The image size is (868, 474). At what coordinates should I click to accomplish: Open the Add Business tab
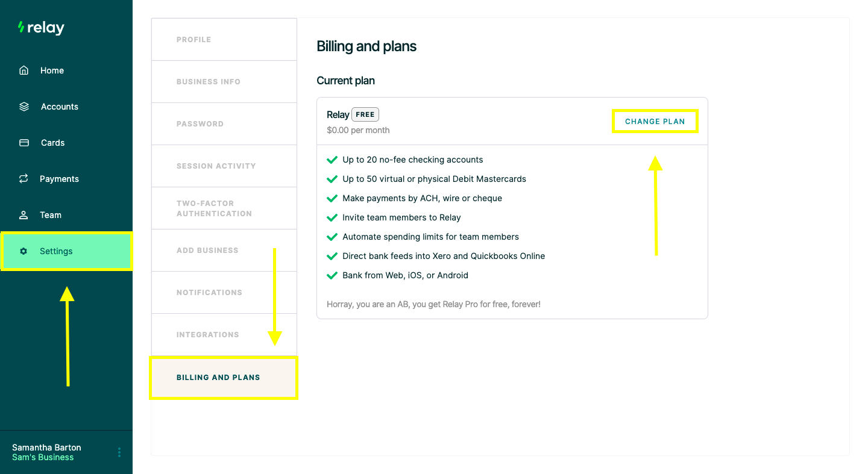pos(224,251)
